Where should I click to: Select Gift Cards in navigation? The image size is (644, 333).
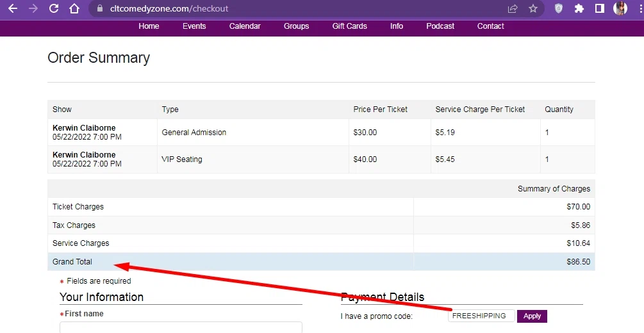coord(349,26)
